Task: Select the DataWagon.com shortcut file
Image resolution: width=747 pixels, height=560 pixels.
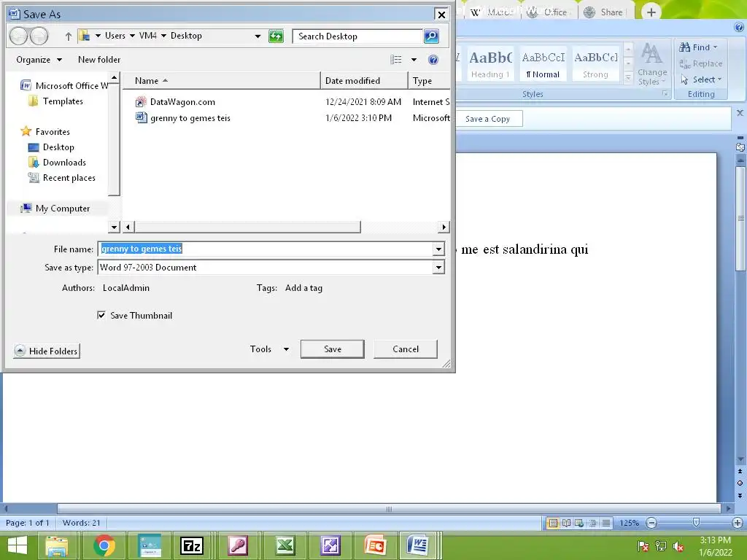Action: 182,102
